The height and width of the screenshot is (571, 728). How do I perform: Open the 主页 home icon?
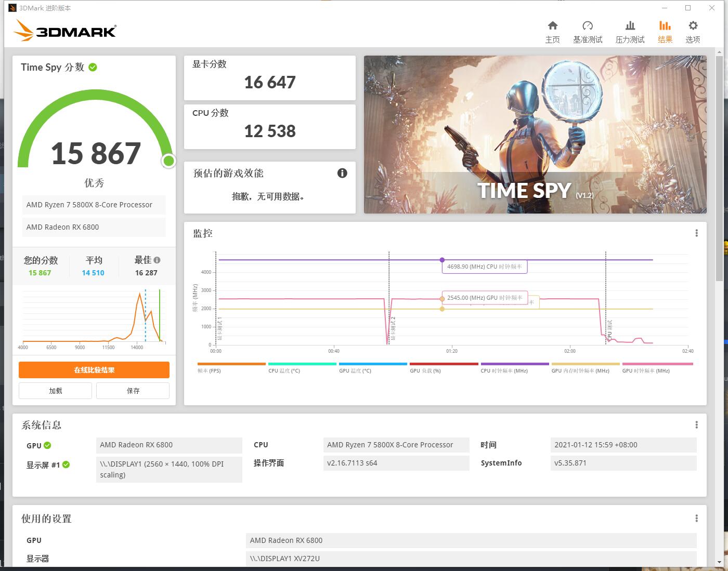pyautogui.click(x=553, y=30)
